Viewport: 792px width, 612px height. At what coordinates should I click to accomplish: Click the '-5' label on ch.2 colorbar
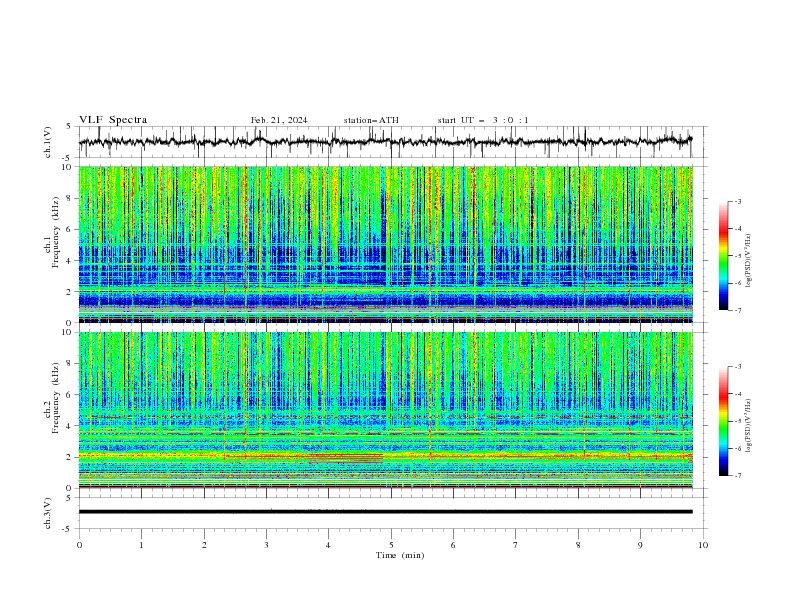point(737,421)
